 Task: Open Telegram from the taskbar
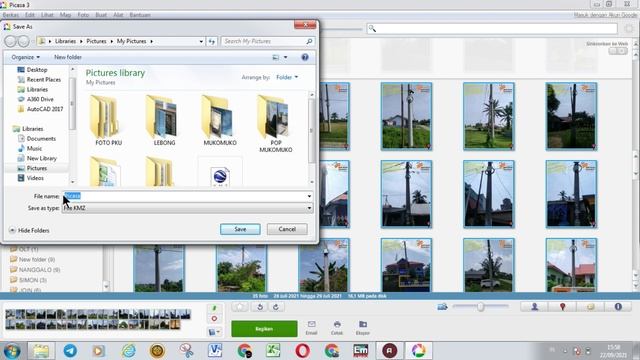[70, 351]
